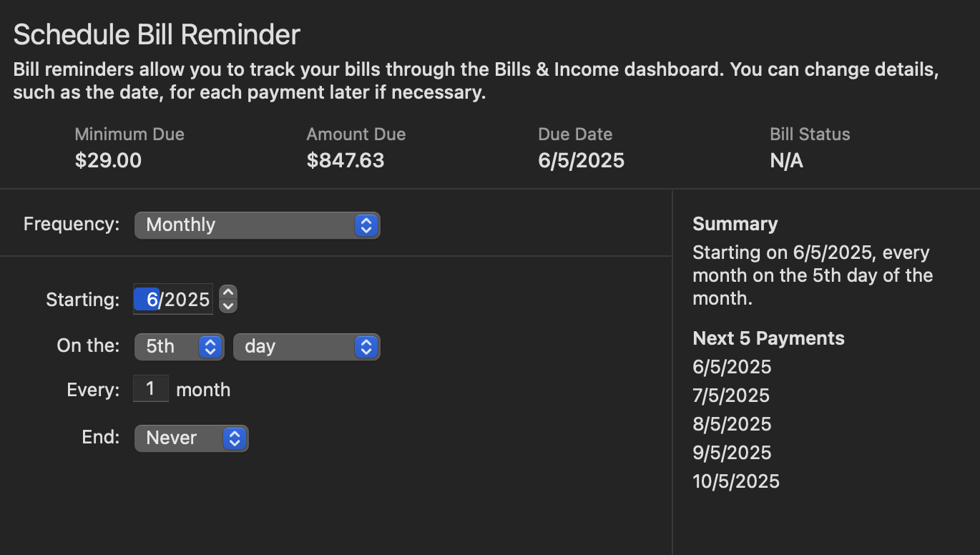Click the Schedule Bill Reminder title
This screenshot has height=555, width=980.
point(157,34)
